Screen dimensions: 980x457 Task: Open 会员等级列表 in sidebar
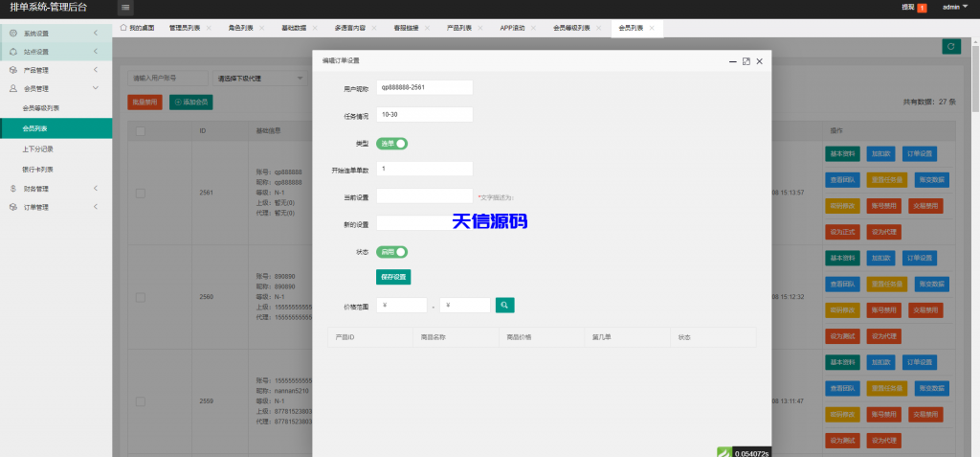coord(41,108)
